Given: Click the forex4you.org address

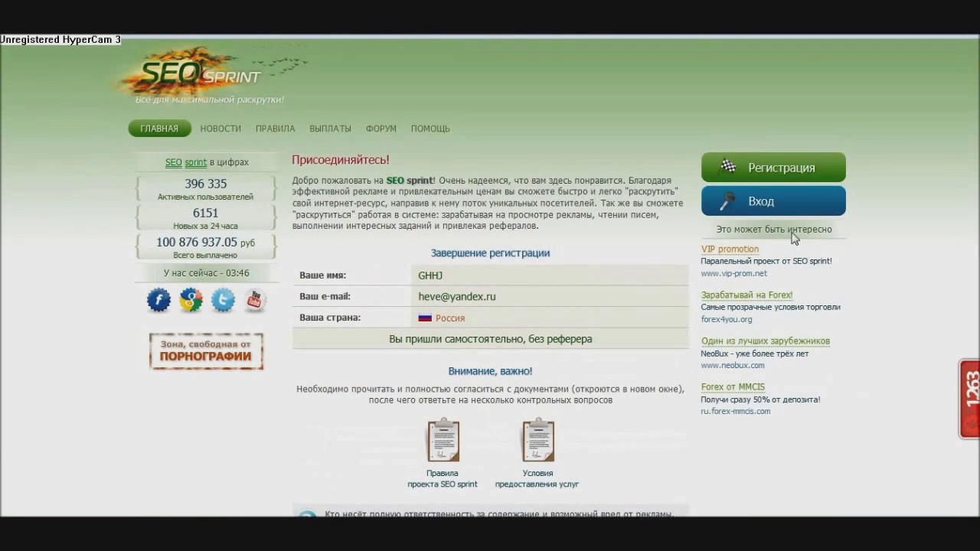Looking at the screenshot, I should (727, 319).
